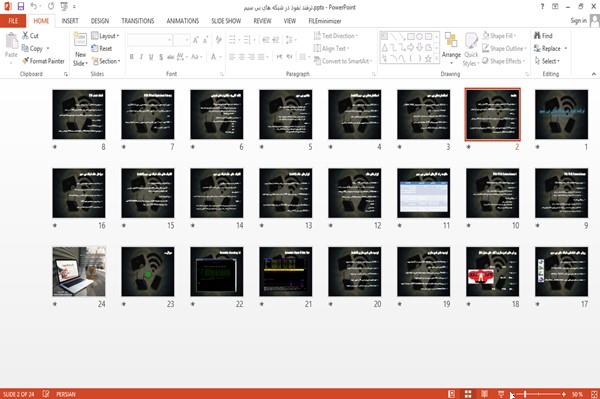The width and height of the screenshot is (600, 399).
Task: Open the TRANSITIONS ribbon tab
Action: (138, 21)
